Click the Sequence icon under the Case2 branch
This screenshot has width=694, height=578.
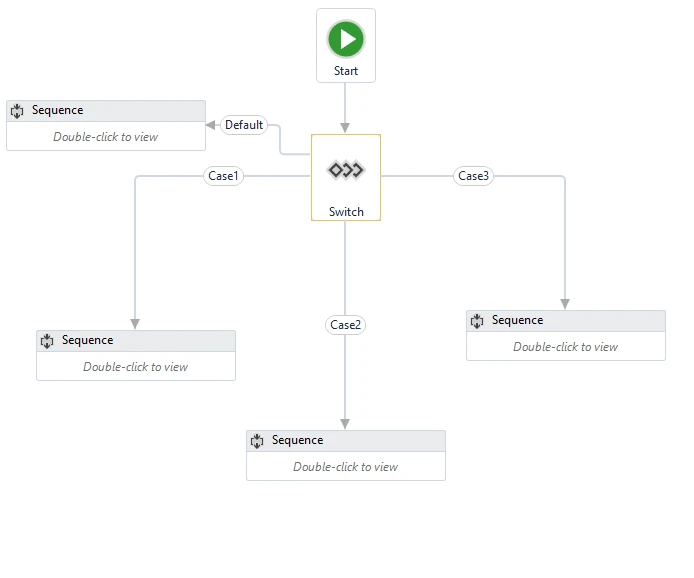(257, 441)
